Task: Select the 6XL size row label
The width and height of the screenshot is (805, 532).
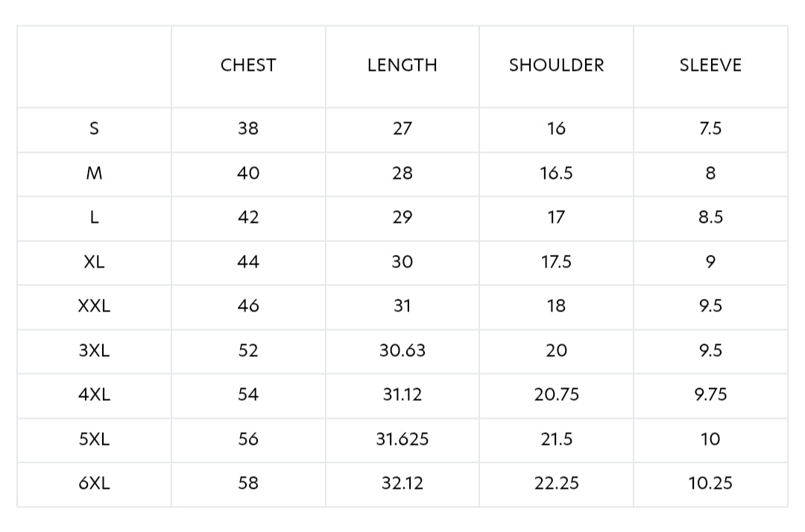Action: [94, 484]
